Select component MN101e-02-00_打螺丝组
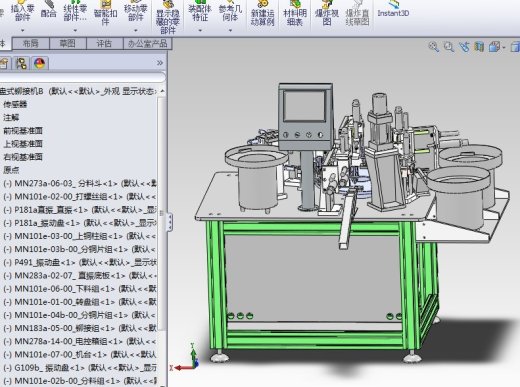This screenshot has height=387, width=520. click(x=80, y=197)
